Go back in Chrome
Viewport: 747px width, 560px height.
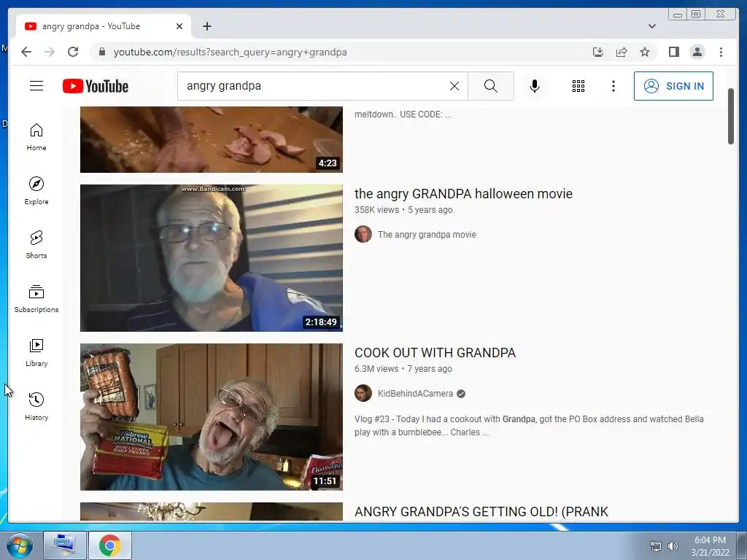26,52
